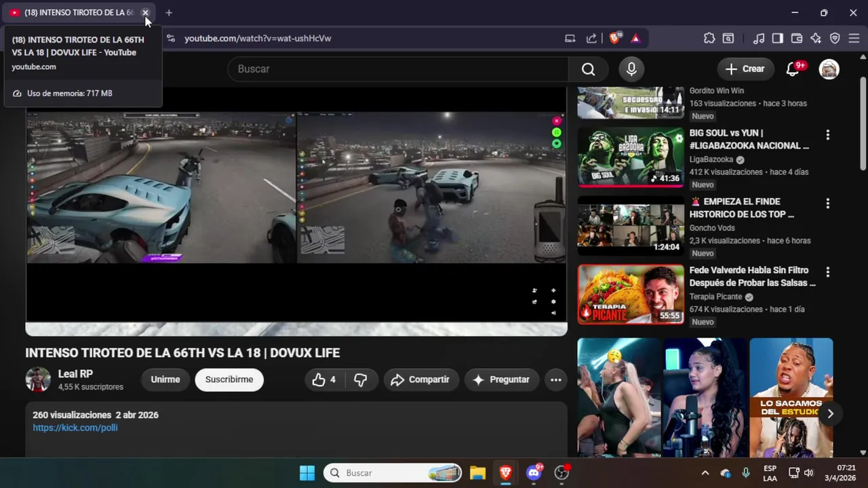Open the Windows Start menu

click(307, 473)
